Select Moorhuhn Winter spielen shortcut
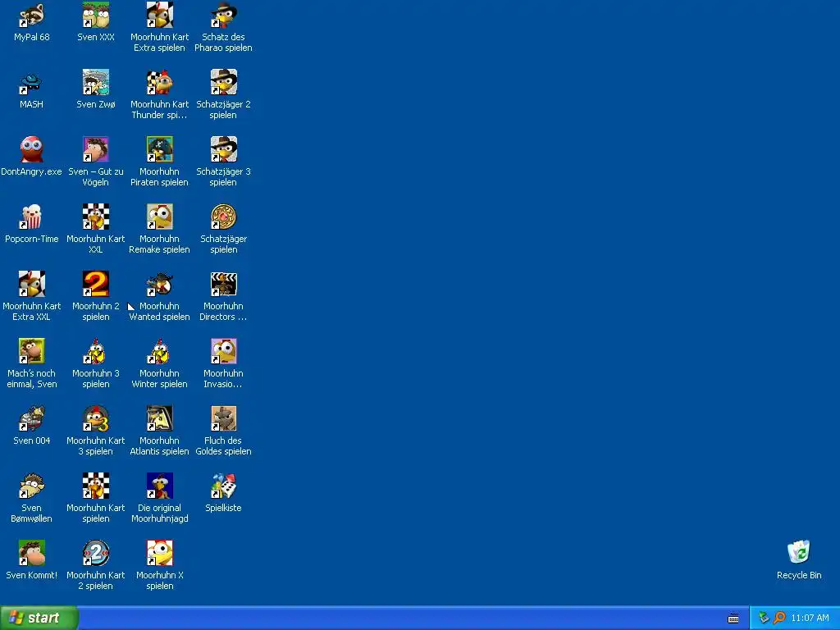Screen dimensions: 840x630 160,351
